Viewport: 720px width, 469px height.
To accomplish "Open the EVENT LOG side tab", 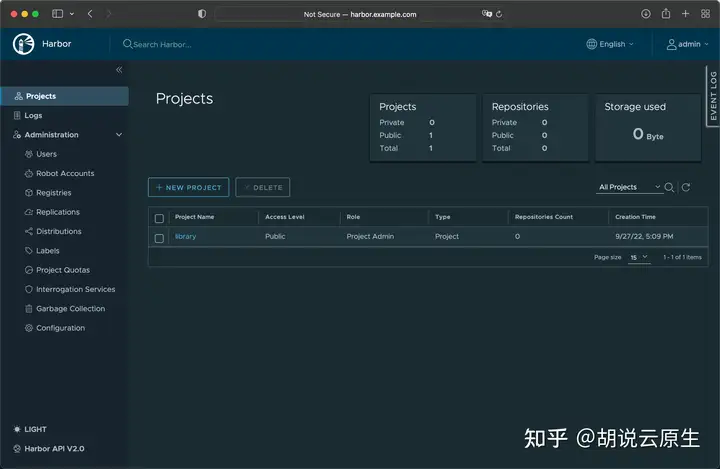I will 713,96.
